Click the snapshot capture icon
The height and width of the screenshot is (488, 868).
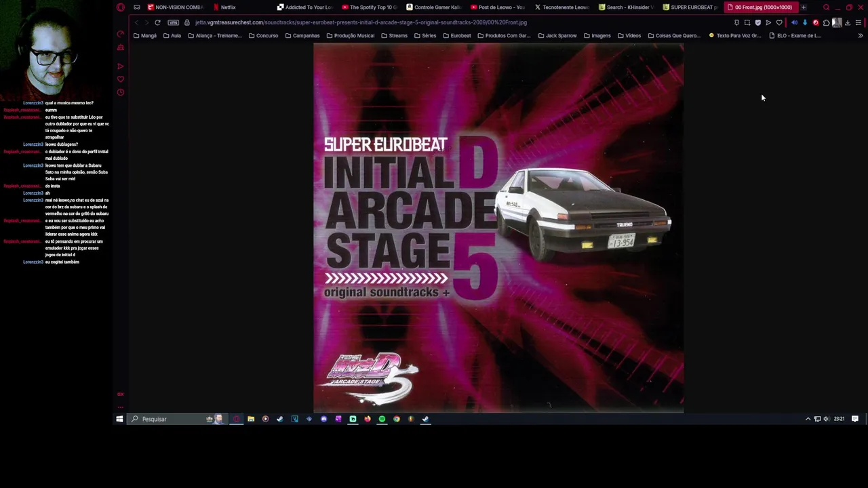(747, 22)
